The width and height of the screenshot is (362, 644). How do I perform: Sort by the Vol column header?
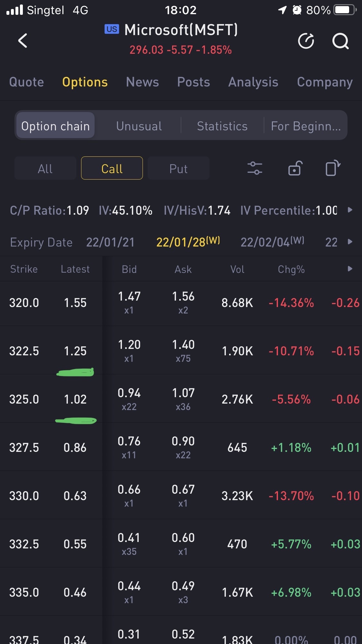coord(237,269)
